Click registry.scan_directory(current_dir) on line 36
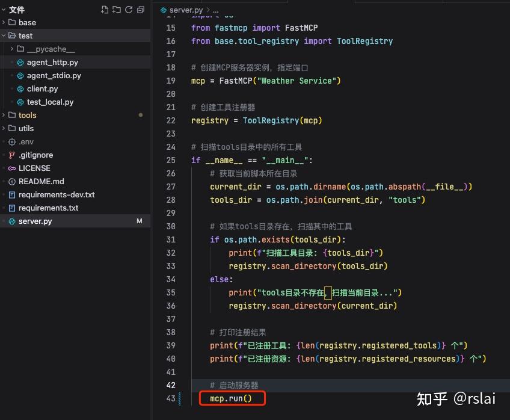The width and height of the screenshot is (510, 420). point(313,306)
